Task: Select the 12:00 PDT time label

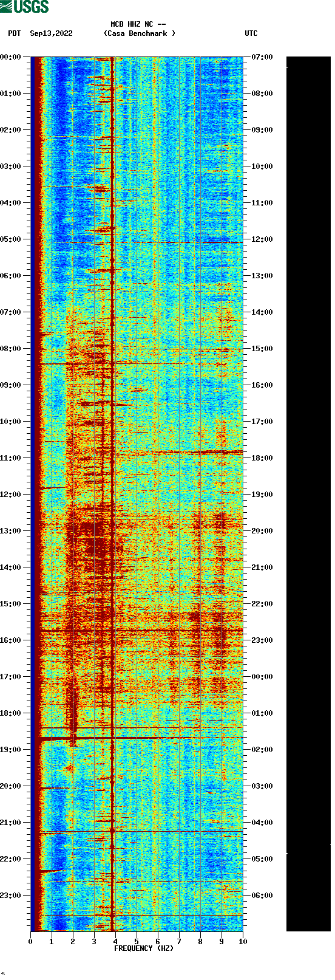Action: click(11, 495)
